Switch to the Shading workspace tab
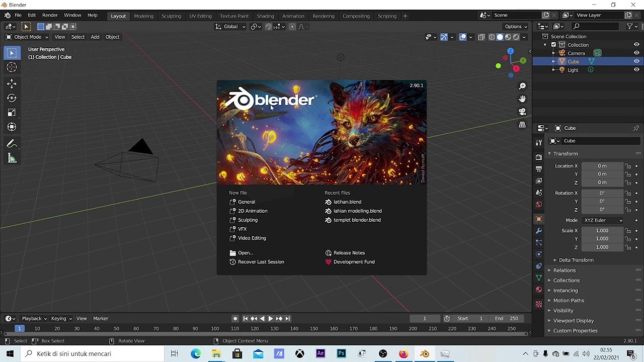Viewport: 644px width, 362px height. click(x=265, y=16)
